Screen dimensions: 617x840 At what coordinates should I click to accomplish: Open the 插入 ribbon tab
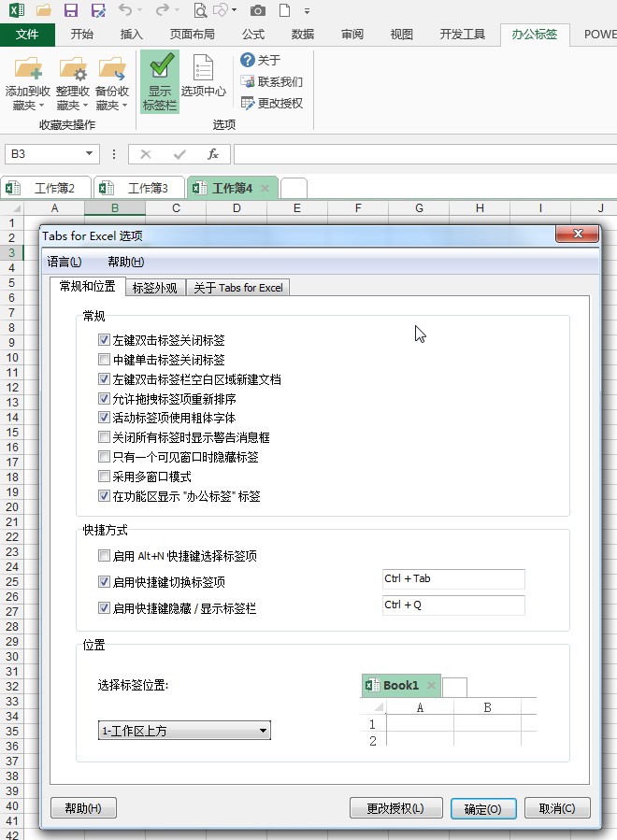pos(131,35)
